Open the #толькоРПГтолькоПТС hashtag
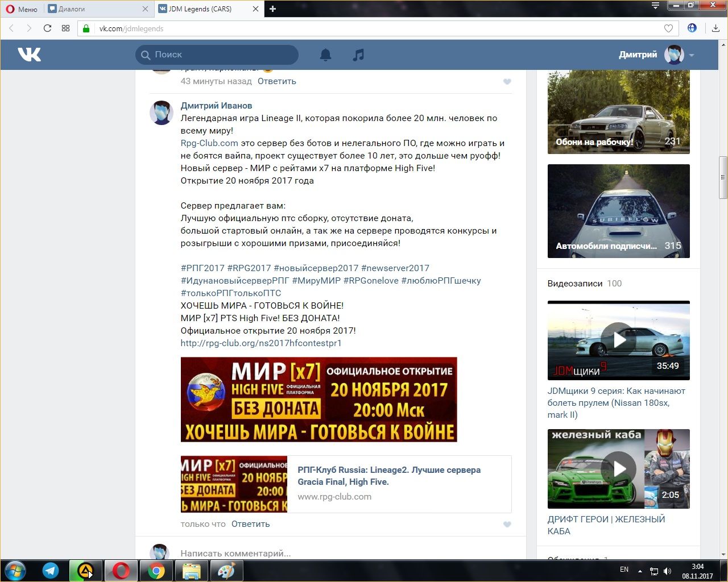Viewport: 728px width, 582px height. (231, 293)
